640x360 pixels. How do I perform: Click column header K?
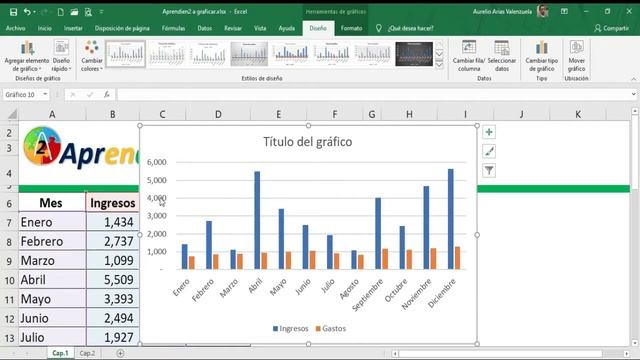[578, 114]
